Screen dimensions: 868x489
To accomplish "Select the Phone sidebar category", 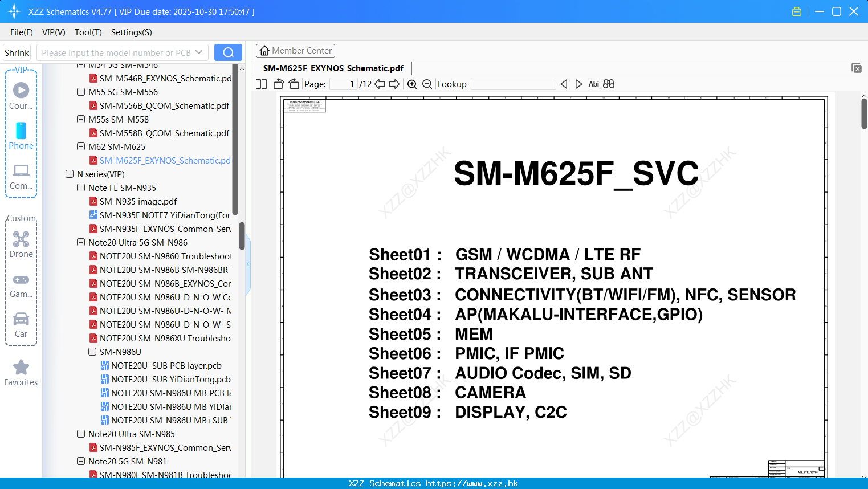I will [21, 136].
